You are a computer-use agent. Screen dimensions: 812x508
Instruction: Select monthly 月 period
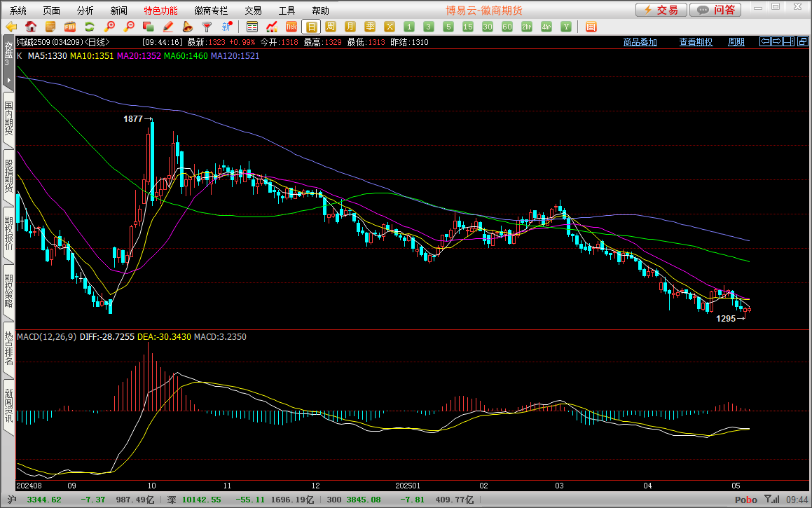350,27
